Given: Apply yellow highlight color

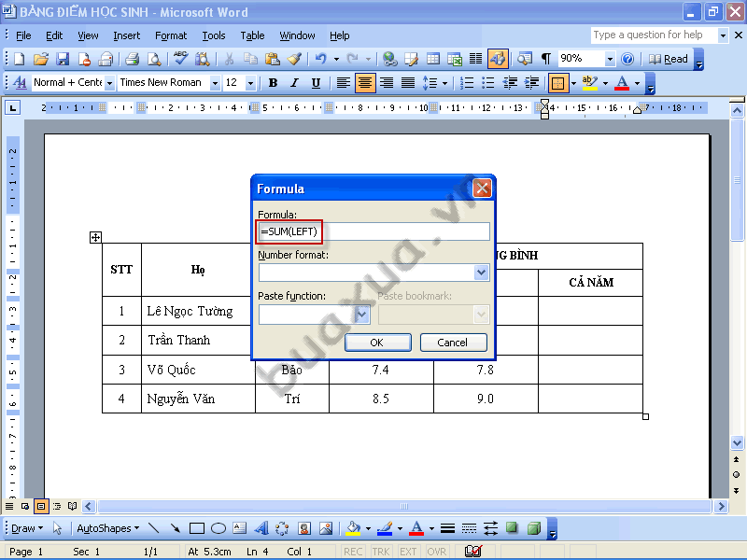Looking at the screenshot, I should click(x=590, y=83).
